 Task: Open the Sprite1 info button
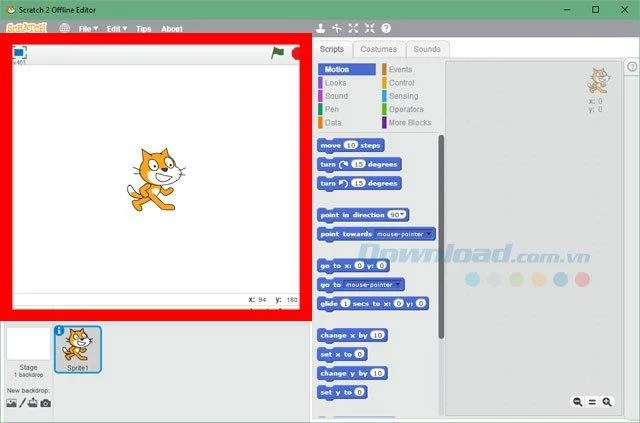click(x=59, y=330)
